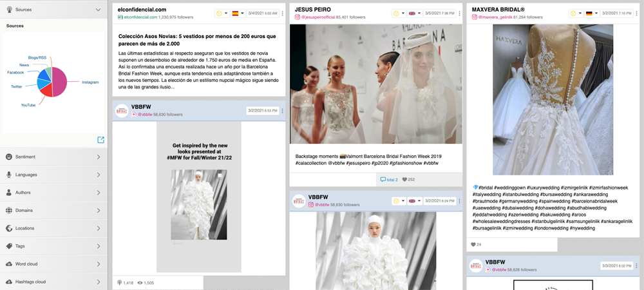Image resolution: width=644 pixels, height=290 pixels.
Task: Open the elconfidencial.com green source link
Action: (140, 17)
